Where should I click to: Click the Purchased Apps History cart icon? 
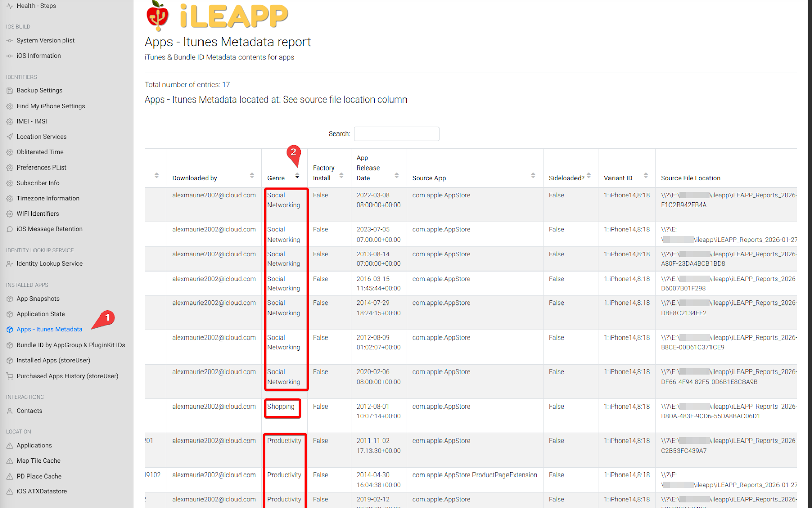(10, 376)
